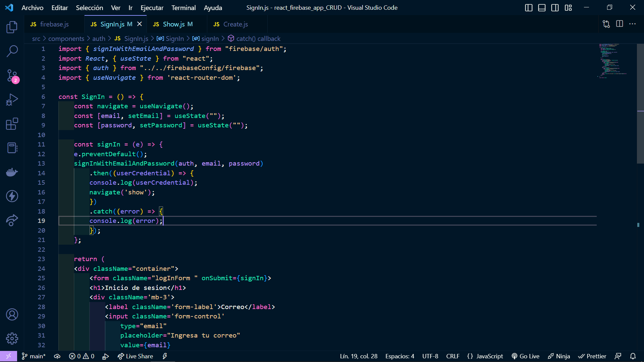Click the main* branch indicator
This screenshot has width=644, height=362.
tap(33, 356)
